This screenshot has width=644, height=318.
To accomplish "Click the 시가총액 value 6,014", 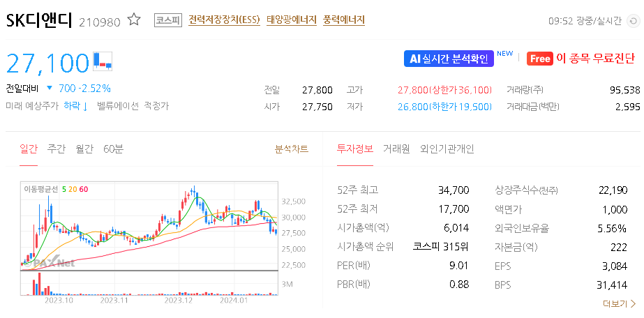I will click(x=456, y=228).
